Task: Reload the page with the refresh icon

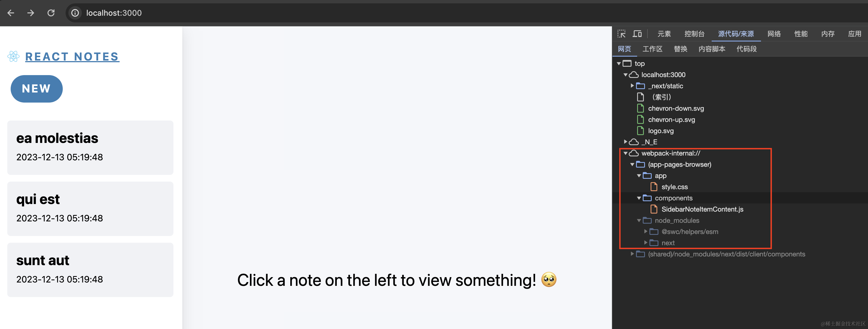Action: 51,13
